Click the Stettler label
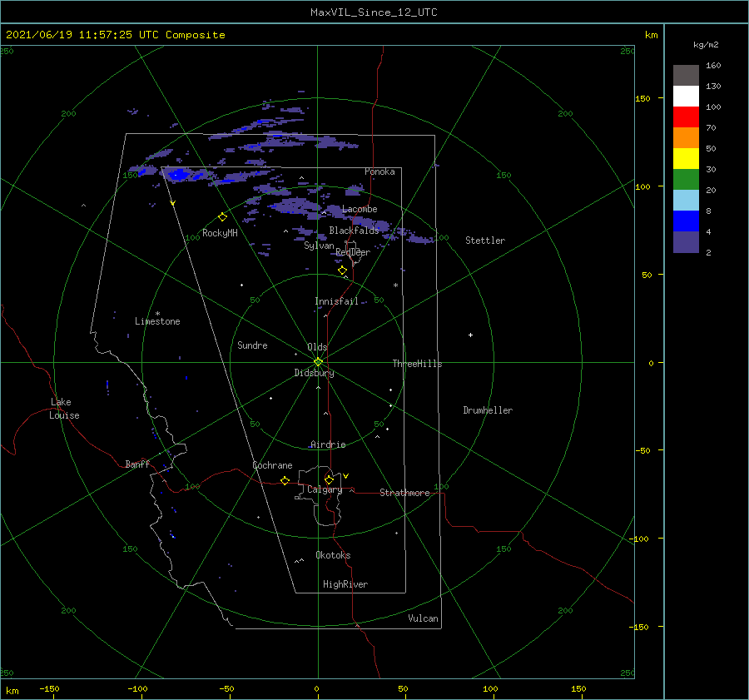Screen dimensions: 749x700 coord(485,241)
